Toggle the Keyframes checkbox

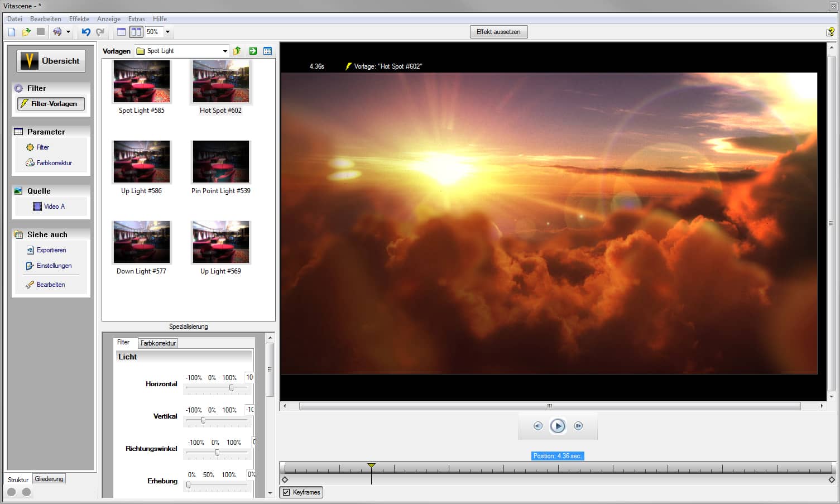pos(286,492)
